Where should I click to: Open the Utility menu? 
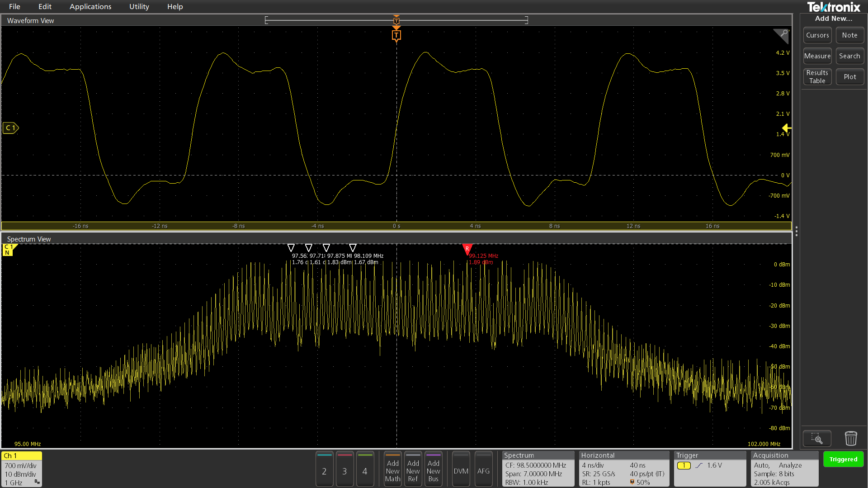(138, 6)
